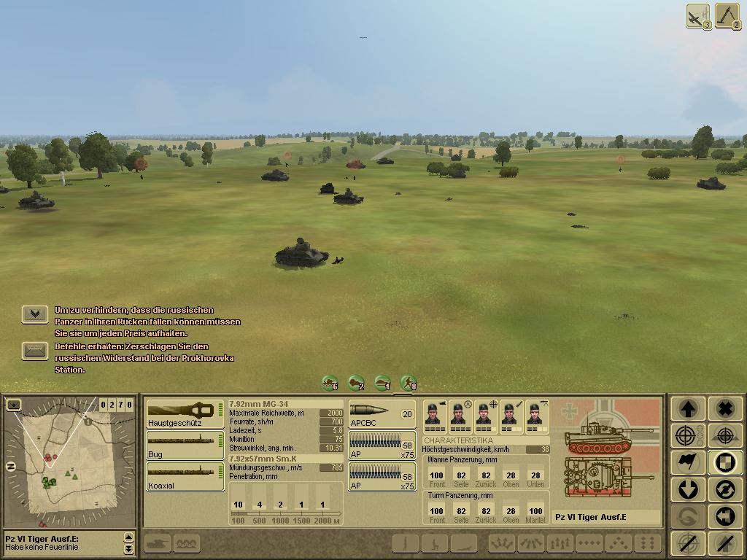Choose the wedge formation icon

[618, 543]
